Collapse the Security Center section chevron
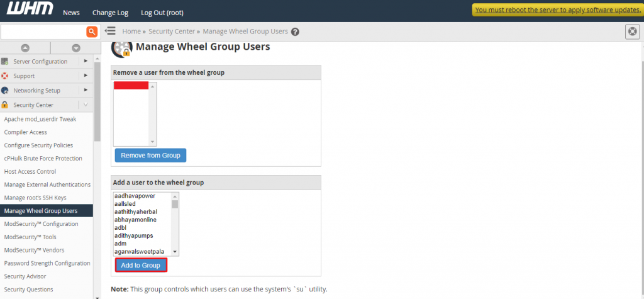Viewport: 644px width, 299px height. tap(86, 105)
